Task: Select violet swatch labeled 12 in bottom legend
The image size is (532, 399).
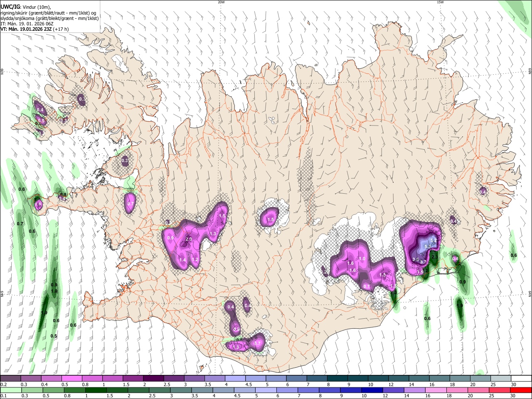Action: point(393,390)
